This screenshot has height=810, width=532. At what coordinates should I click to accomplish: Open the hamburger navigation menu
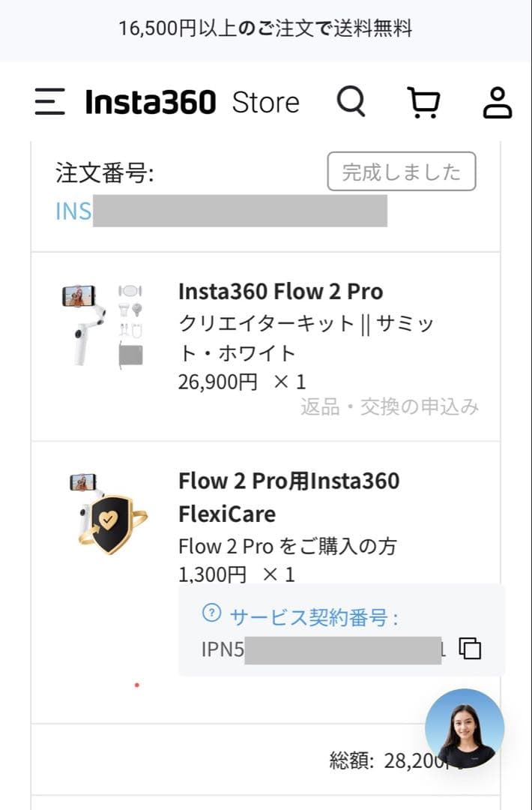(x=48, y=102)
